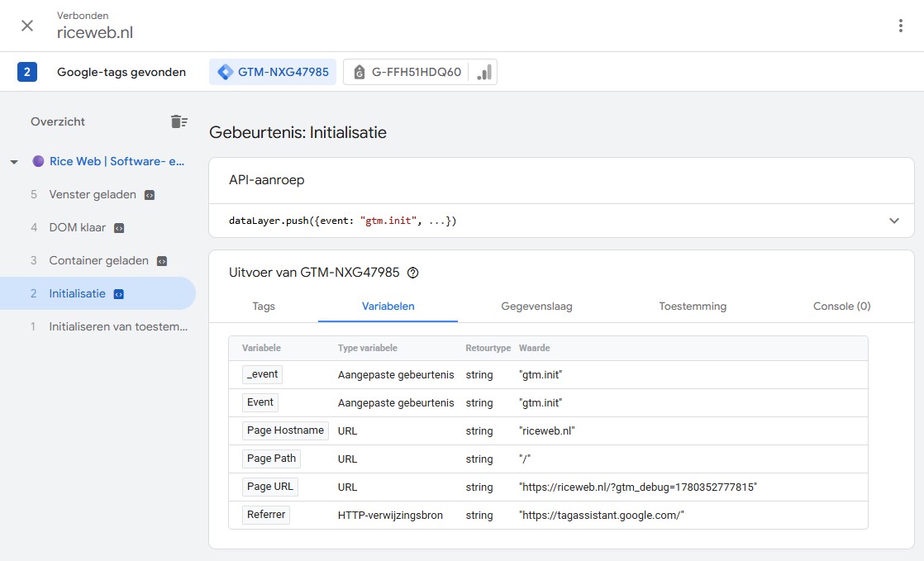Switch to the Console (0) tab
The height and width of the screenshot is (561, 924).
coord(841,307)
